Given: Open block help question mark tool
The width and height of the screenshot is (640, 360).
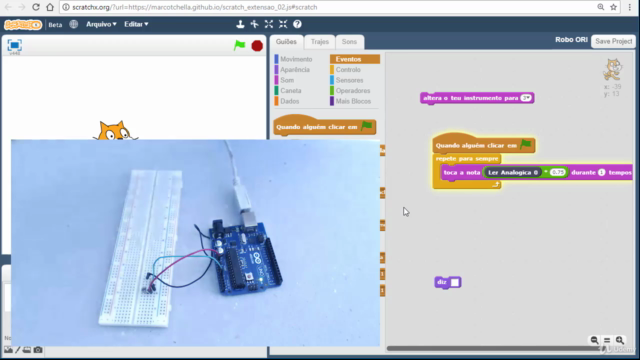Looking at the screenshot, I should click(297, 24).
